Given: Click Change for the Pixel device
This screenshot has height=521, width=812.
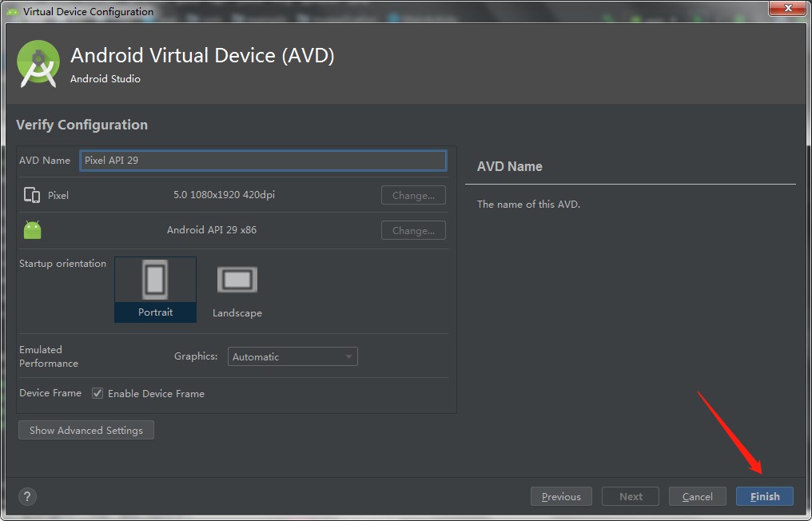Looking at the screenshot, I should (x=413, y=195).
